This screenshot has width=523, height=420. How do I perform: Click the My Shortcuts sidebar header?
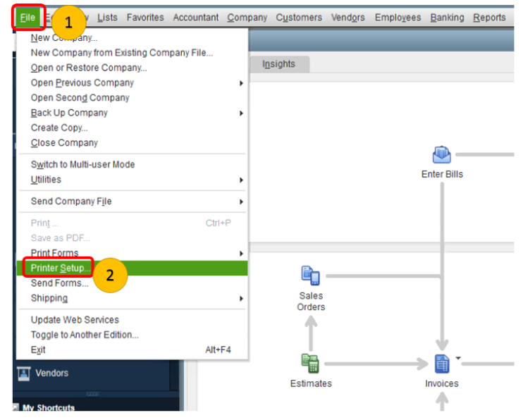click(x=49, y=407)
